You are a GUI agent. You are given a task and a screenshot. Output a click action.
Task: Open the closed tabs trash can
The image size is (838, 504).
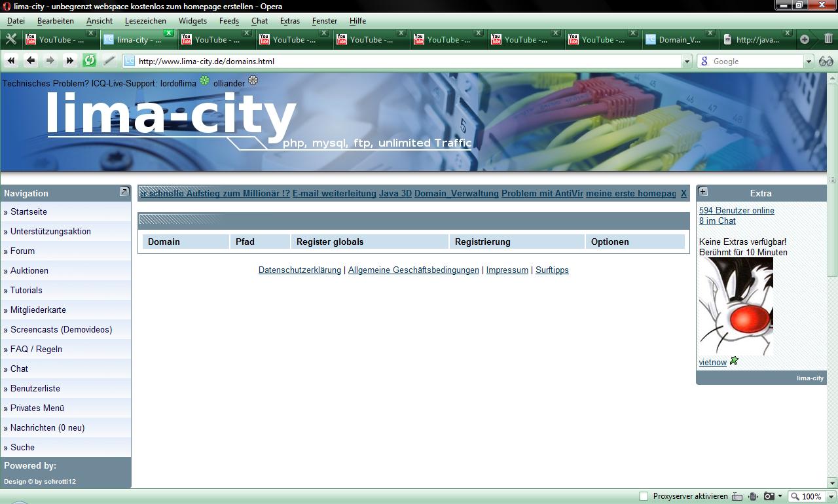(828, 39)
